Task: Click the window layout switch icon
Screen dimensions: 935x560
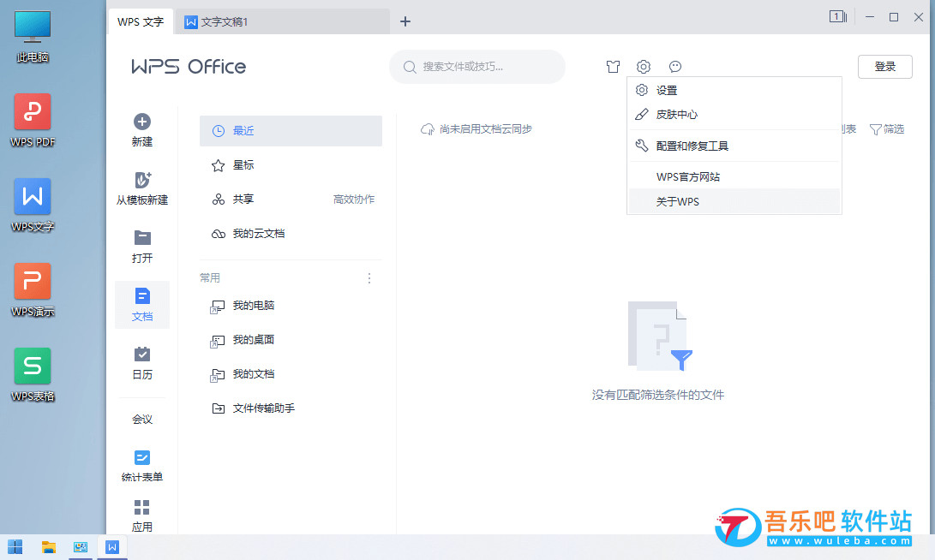Action: [x=838, y=16]
